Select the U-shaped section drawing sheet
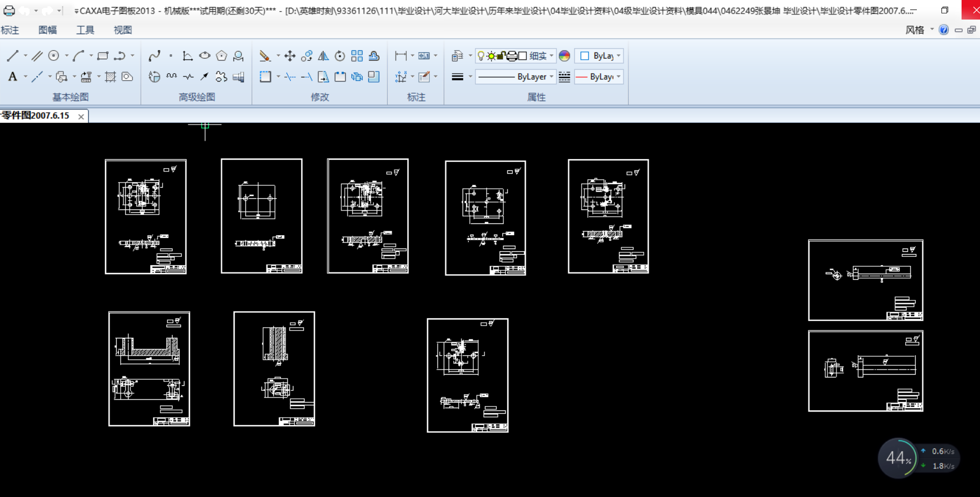 tap(149, 369)
